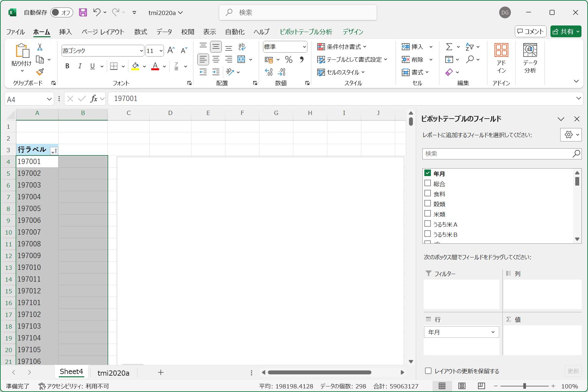Open the 行ラベル filter dropdown
Screen dimensions: 588x392
(54, 151)
